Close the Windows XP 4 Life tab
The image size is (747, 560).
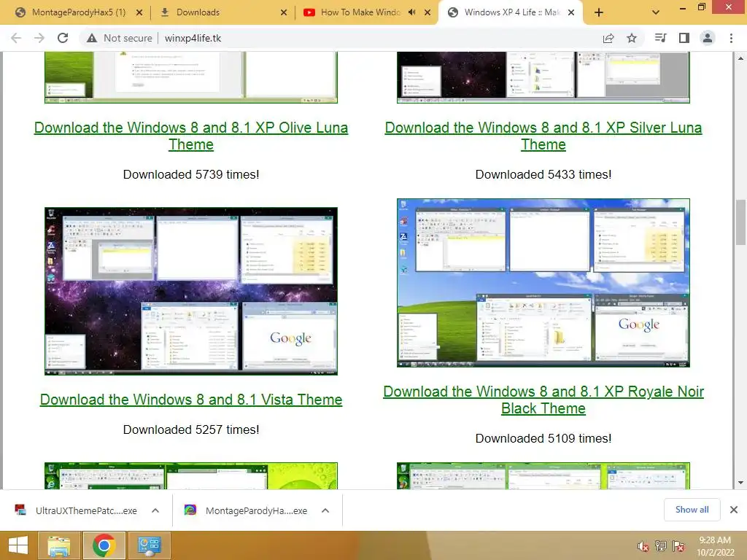(571, 12)
